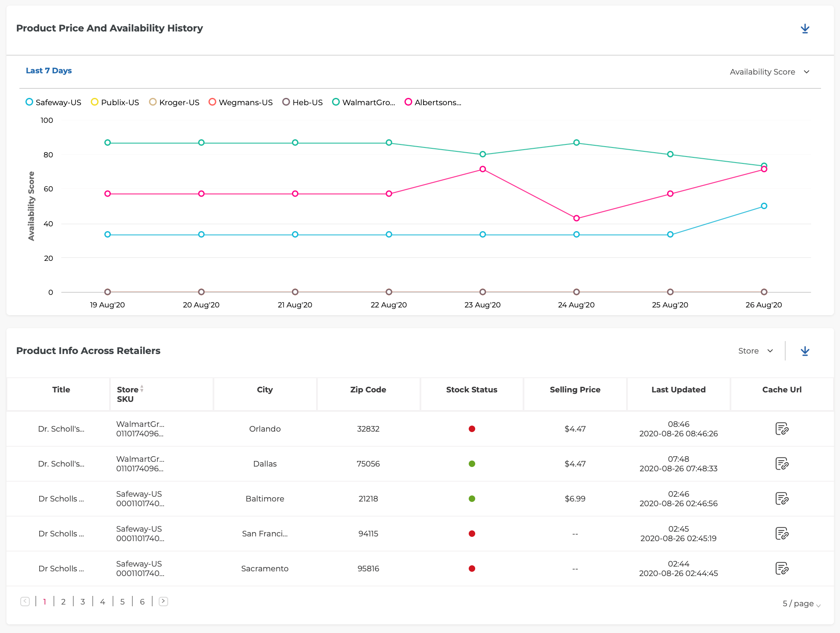Viewport: 840px width, 633px height.
Task: Open cache URL for the Orlando row
Action: [x=781, y=429]
